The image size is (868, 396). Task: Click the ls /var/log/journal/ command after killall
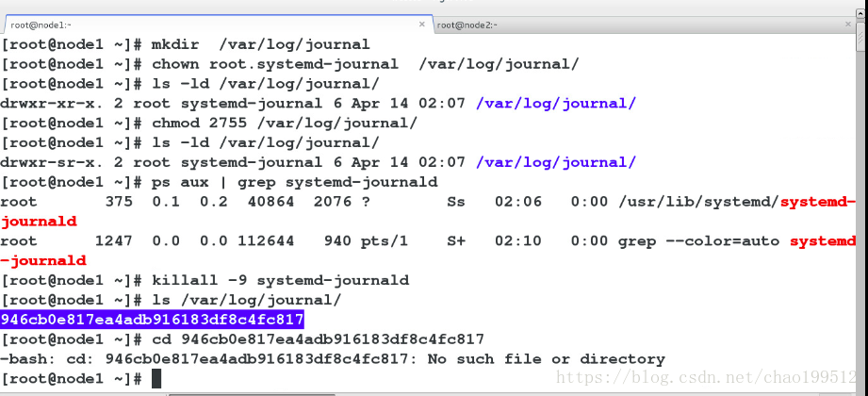pyautogui.click(x=248, y=300)
